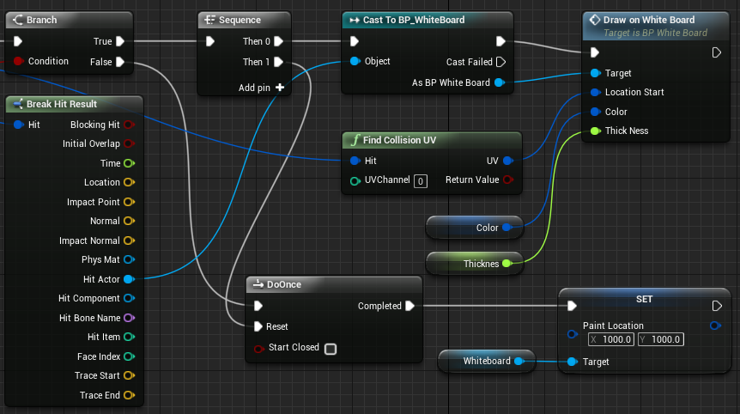
Task: Click the Sequence Then 1 output pin
Action: click(x=279, y=62)
